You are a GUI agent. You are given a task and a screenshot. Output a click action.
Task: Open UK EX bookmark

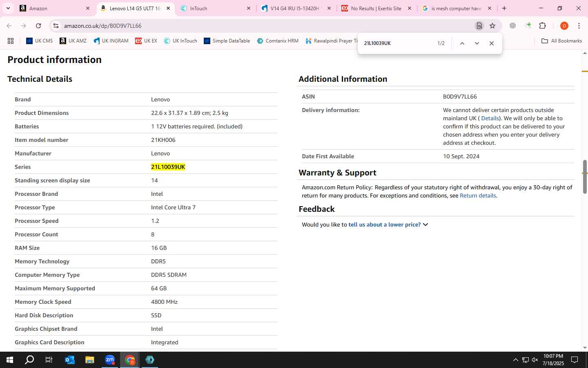[x=146, y=41]
